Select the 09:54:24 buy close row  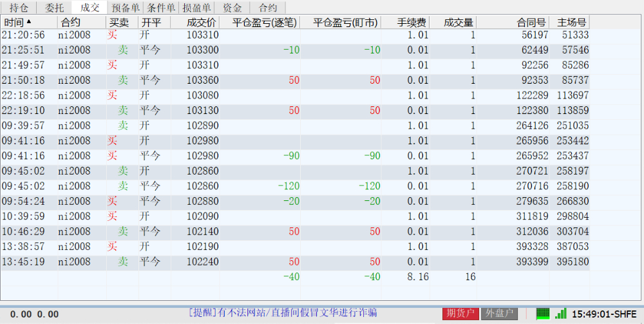(295, 201)
